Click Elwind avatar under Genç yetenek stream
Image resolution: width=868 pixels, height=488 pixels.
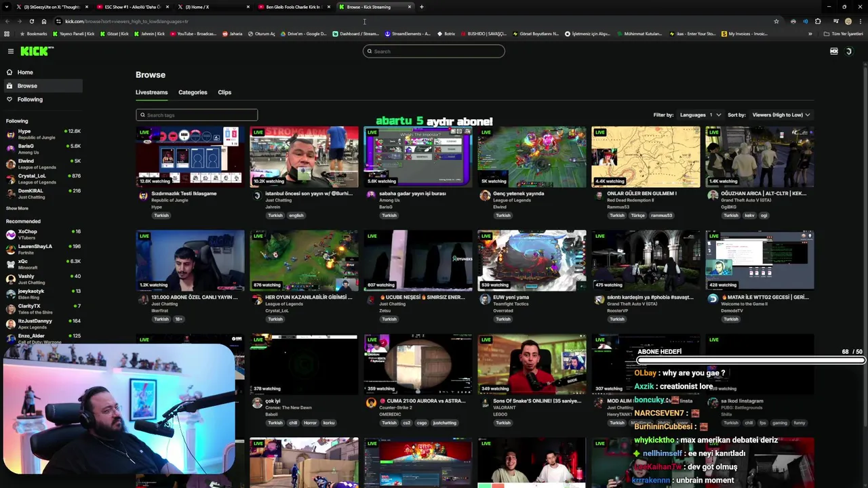(x=485, y=196)
